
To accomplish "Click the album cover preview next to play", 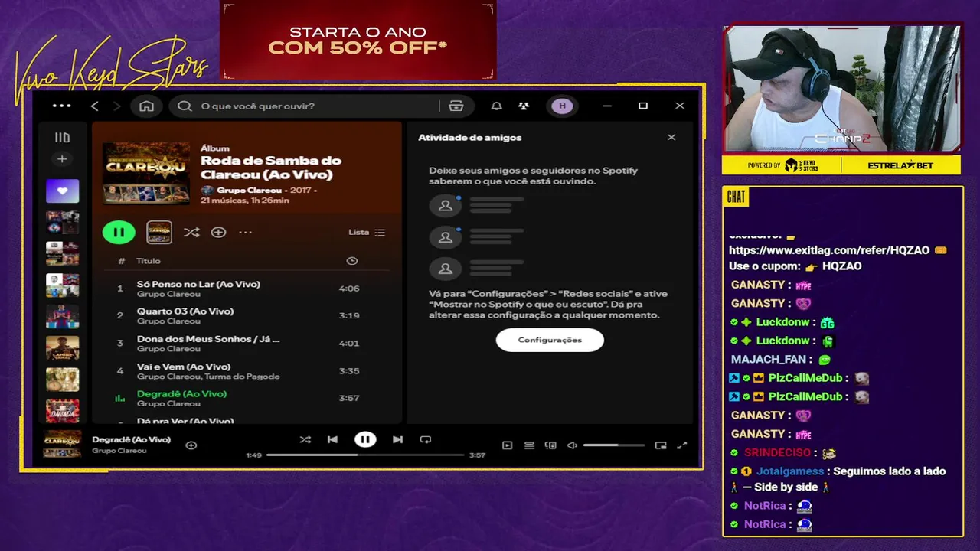I will (159, 232).
